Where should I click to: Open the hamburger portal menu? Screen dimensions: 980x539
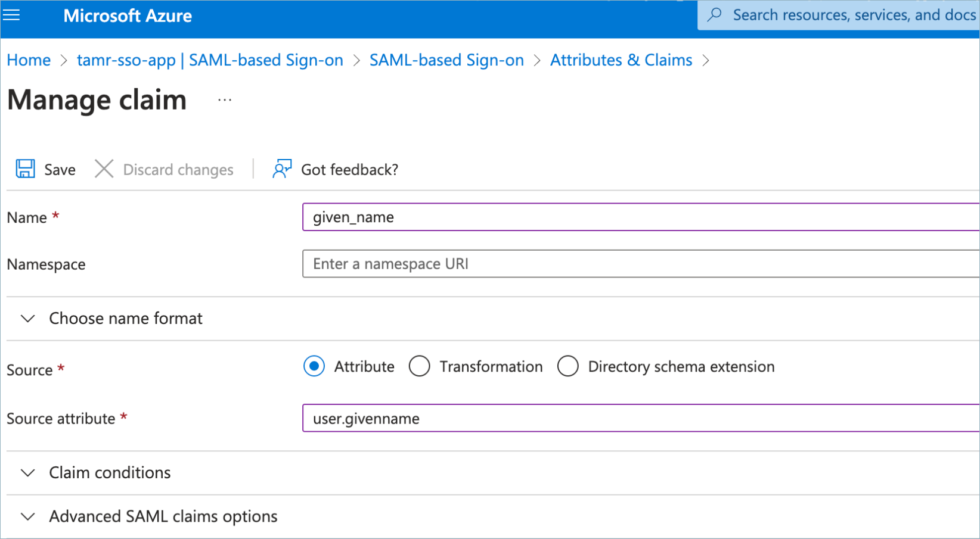click(11, 15)
